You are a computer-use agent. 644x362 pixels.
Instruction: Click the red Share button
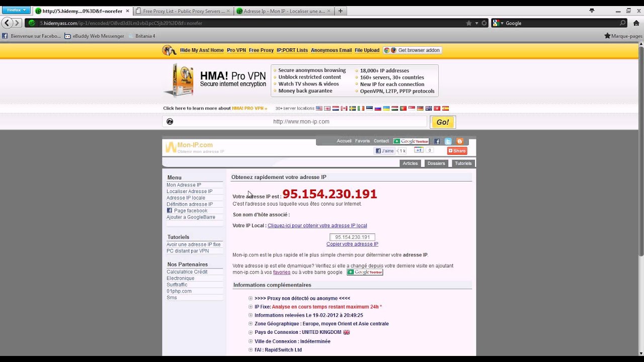(457, 151)
